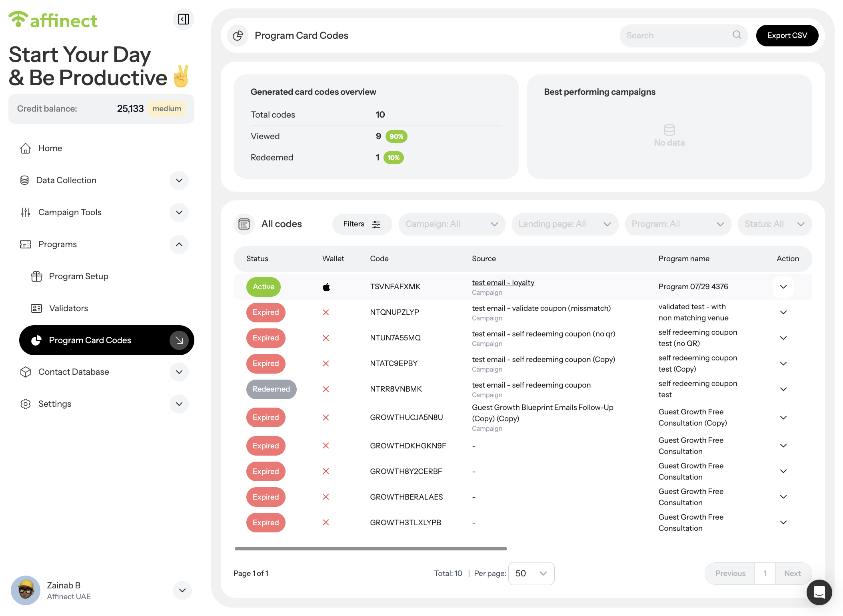Select Program Card Codes menu item
This screenshot has height=616, width=843.
(107, 340)
